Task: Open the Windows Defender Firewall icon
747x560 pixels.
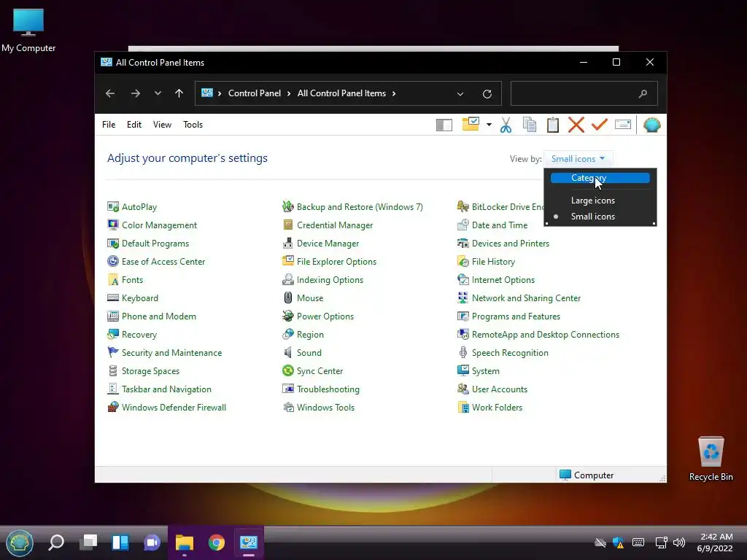Action: (x=113, y=407)
